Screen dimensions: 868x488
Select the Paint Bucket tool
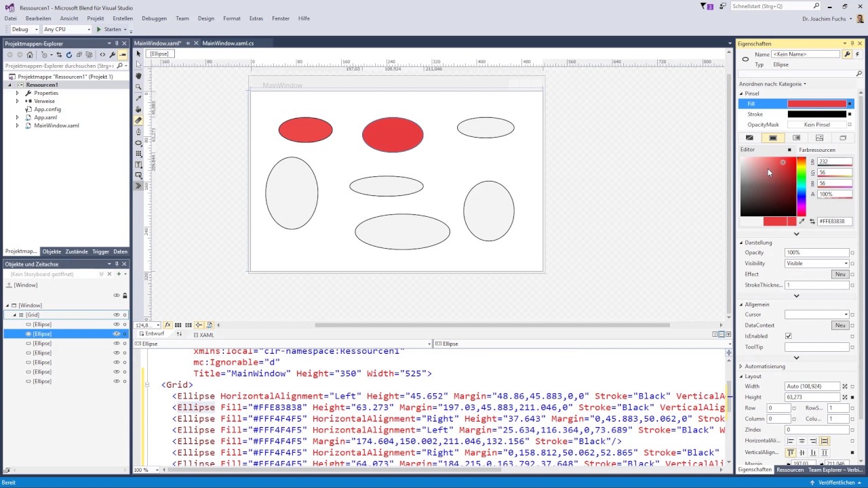click(138, 109)
